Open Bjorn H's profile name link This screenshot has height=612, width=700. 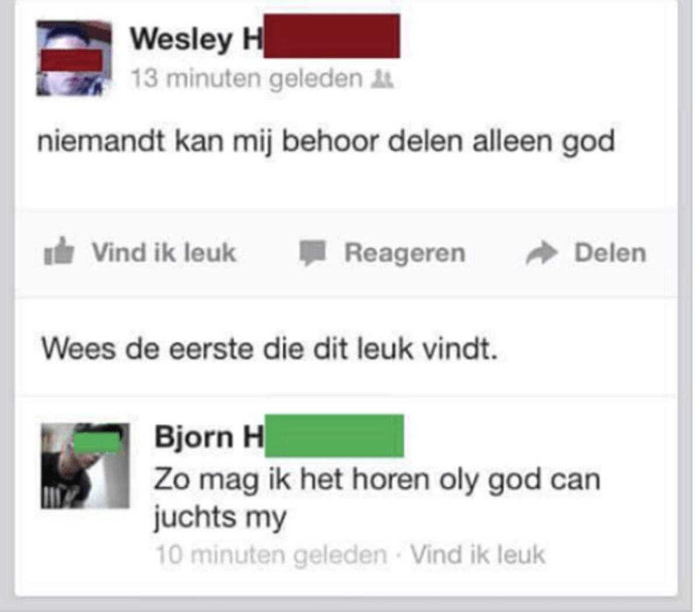[209, 436]
